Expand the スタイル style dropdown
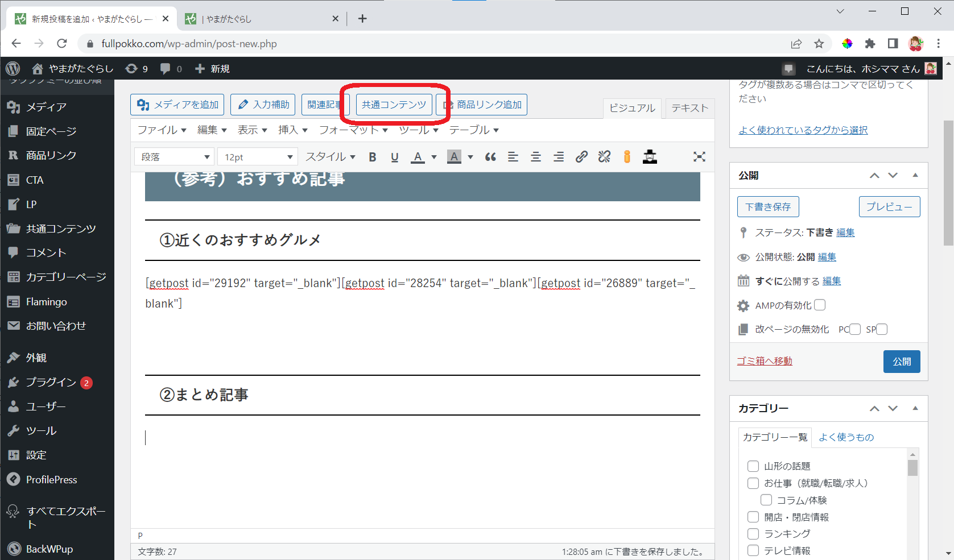 coord(331,157)
